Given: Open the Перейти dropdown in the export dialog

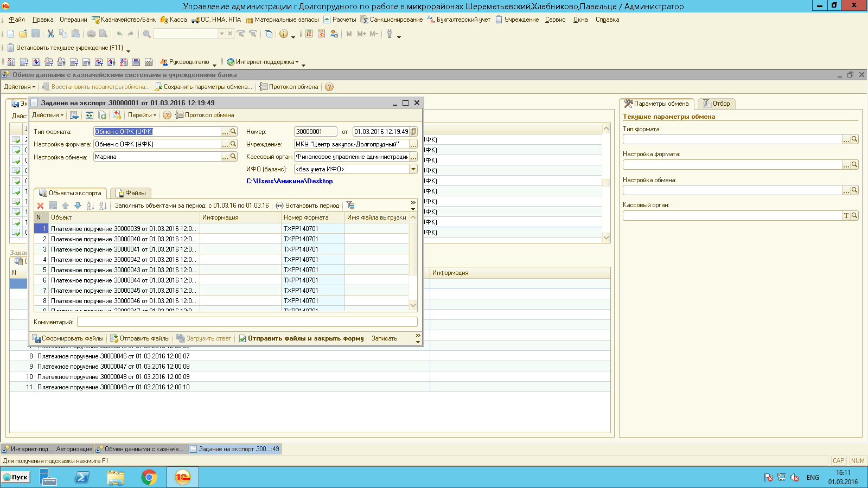Looking at the screenshot, I should point(142,115).
